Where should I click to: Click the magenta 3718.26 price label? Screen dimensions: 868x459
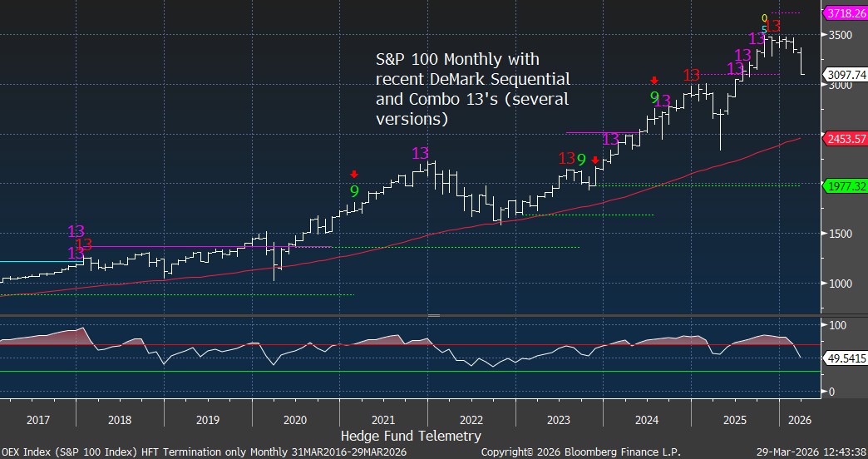[x=844, y=14]
